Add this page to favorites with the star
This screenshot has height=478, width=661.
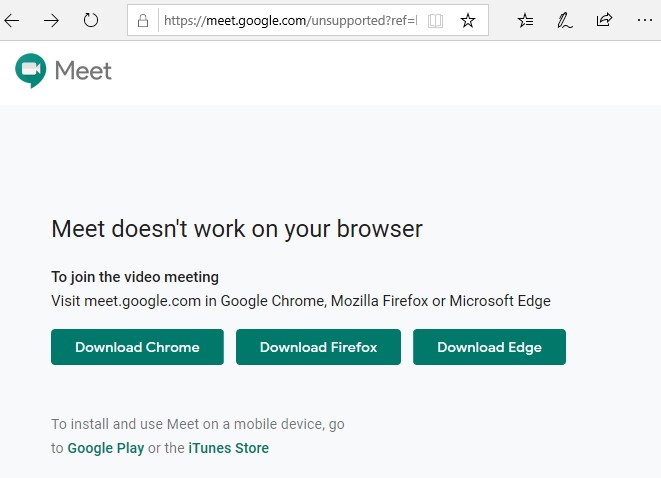(467, 20)
